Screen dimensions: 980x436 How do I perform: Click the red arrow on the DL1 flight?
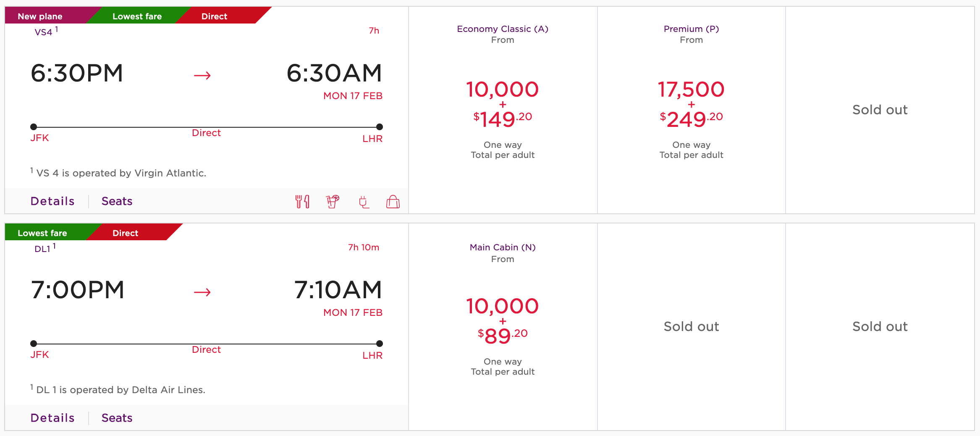(202, 292)
